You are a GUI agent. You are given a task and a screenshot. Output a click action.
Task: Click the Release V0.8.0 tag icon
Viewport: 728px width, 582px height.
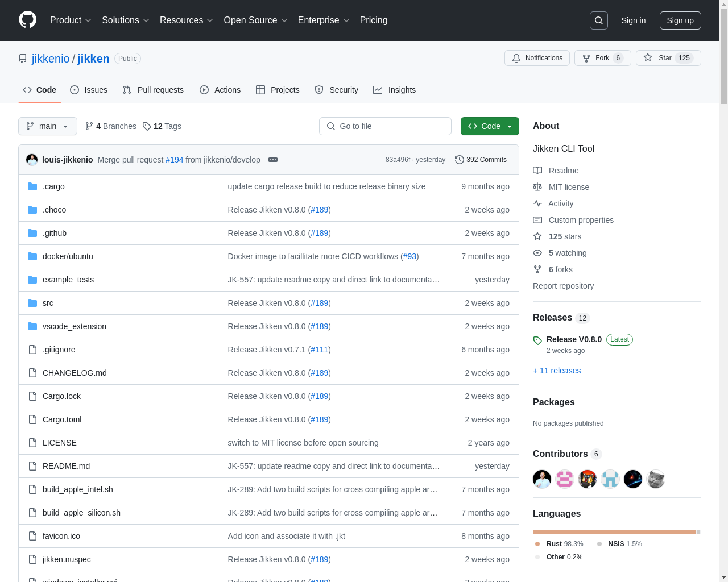(x=537, y=340)
